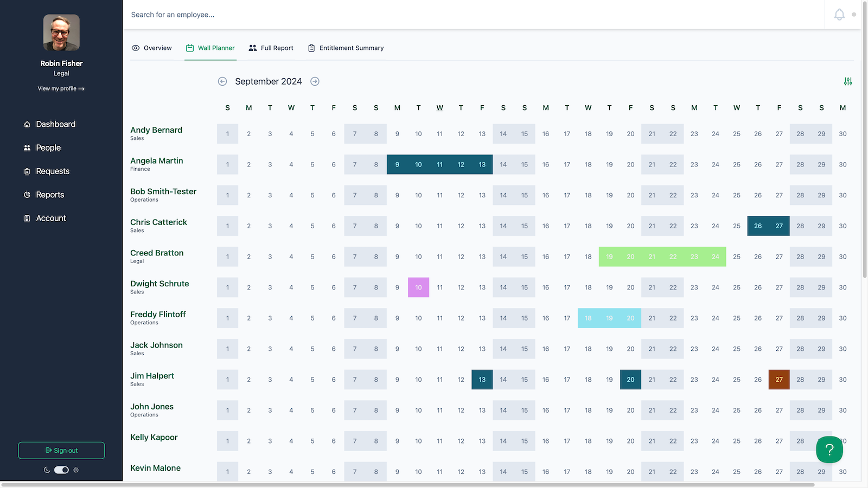Click the employee search field
The height and width of the screenshot is (488, 868).
pyautogui.click(x=473, y=15)
